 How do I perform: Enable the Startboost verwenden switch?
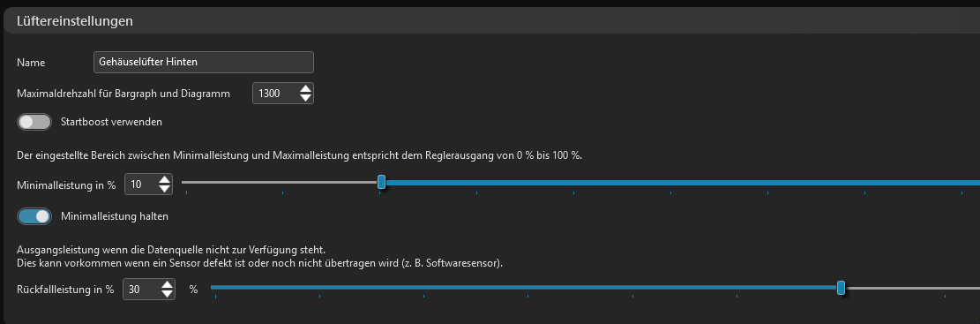tap(34, 122)
